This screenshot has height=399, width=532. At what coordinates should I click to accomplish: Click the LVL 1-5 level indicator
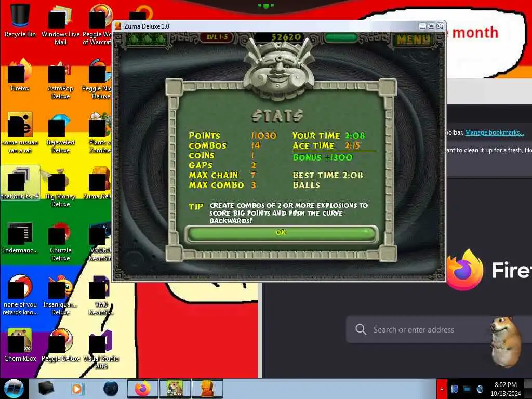(x=217, y=37)
